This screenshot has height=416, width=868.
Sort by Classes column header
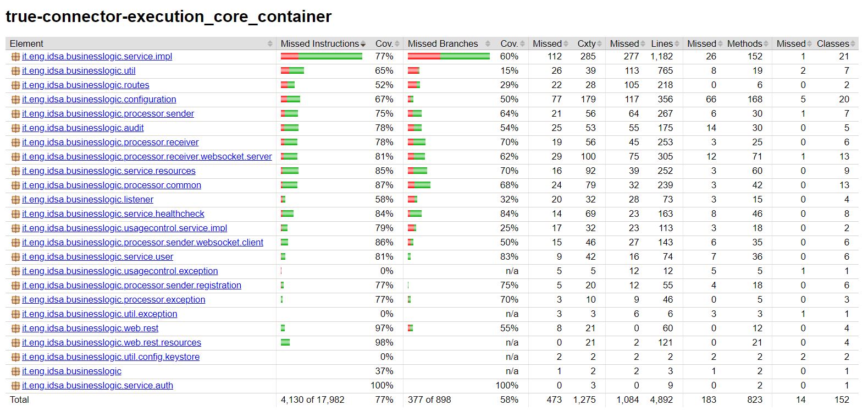(832, 43)
